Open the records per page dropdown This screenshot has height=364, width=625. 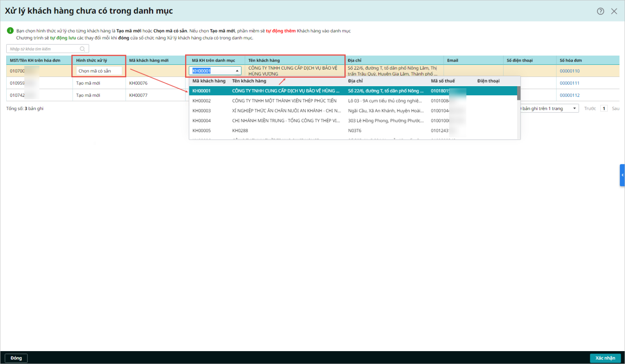tap(574, 109)
